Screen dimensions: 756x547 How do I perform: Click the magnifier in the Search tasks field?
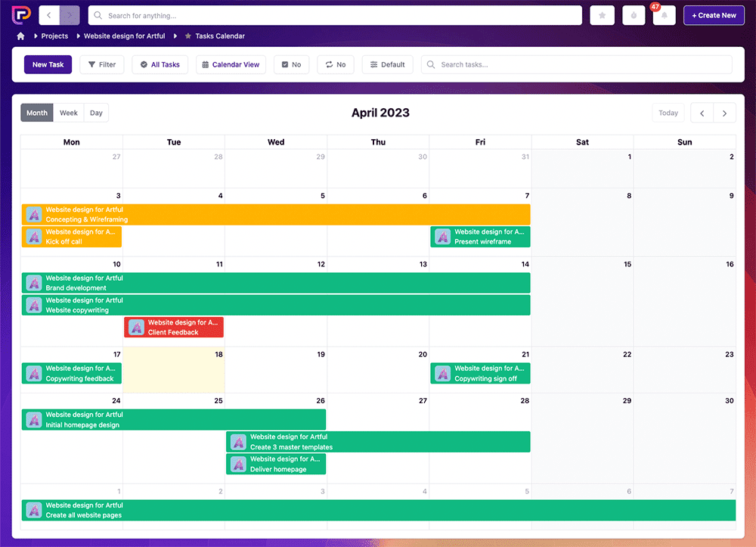coord(431,64)
